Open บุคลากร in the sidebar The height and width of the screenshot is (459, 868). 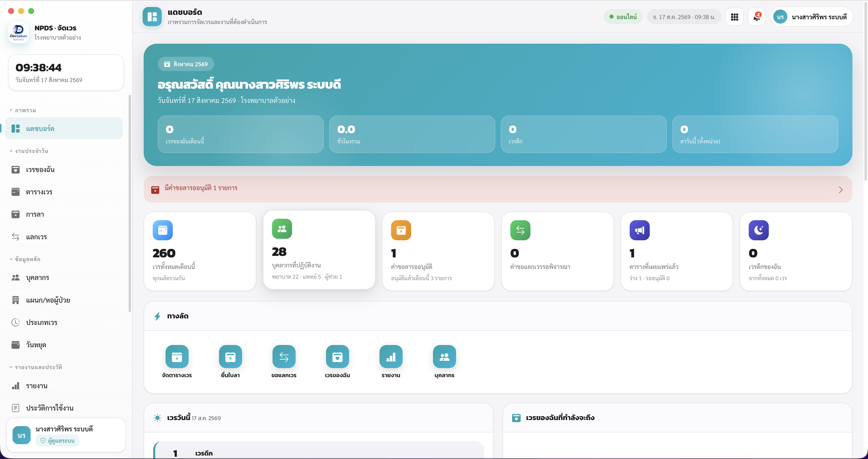click(x=64, y=277)
